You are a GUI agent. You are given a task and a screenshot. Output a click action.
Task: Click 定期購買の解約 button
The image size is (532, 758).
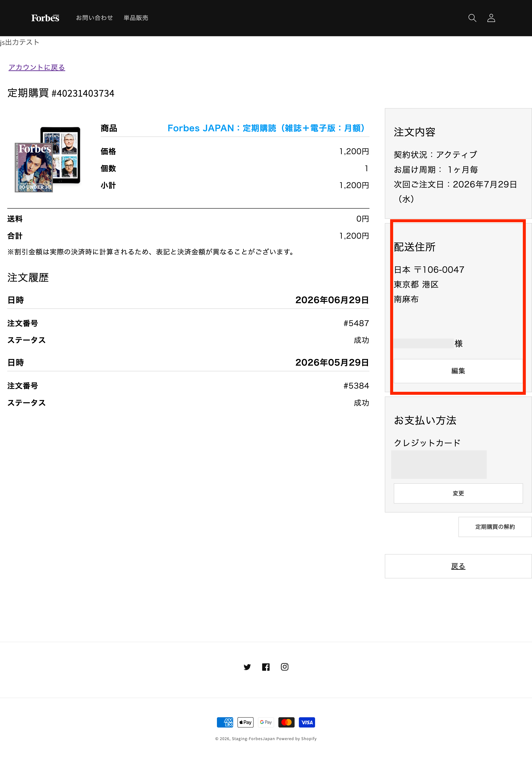click(x=495, y=527)
